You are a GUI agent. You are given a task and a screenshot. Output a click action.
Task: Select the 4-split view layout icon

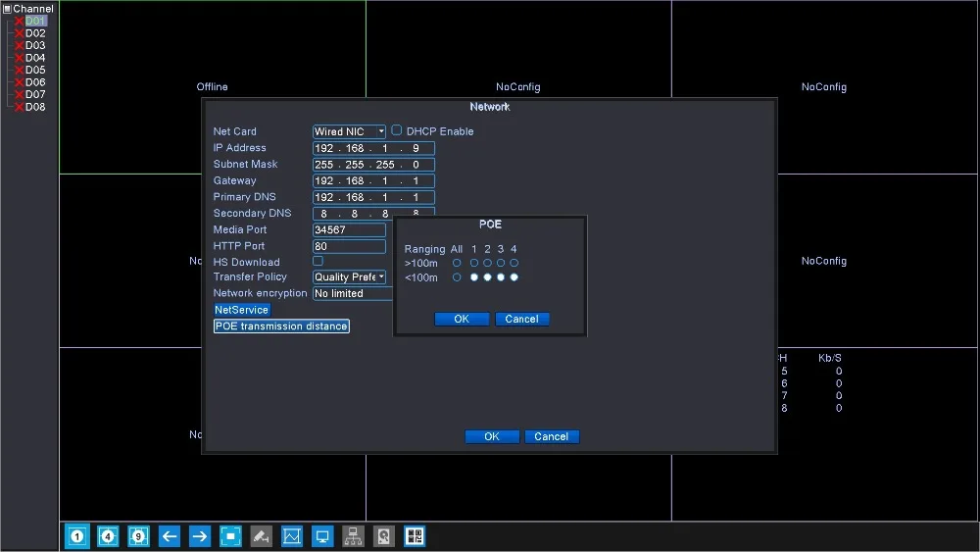point(108,536)
